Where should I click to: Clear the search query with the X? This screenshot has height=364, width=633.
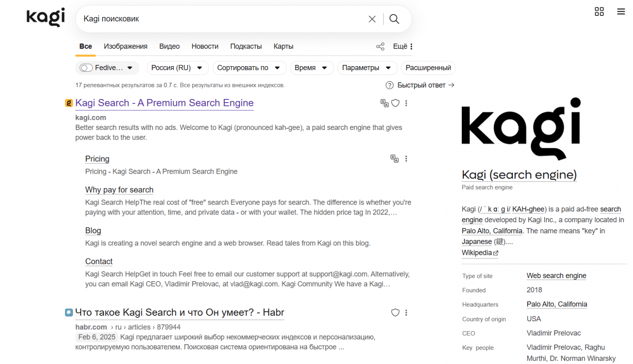(x=372, y=19)
